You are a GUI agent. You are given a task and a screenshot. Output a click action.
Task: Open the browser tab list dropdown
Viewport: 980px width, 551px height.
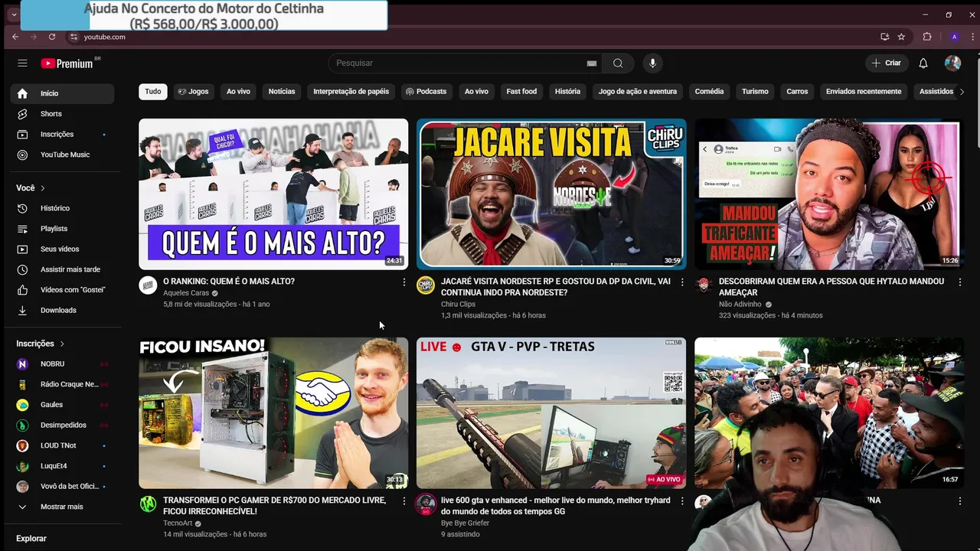pyautogui.click(x=13, y=15)
